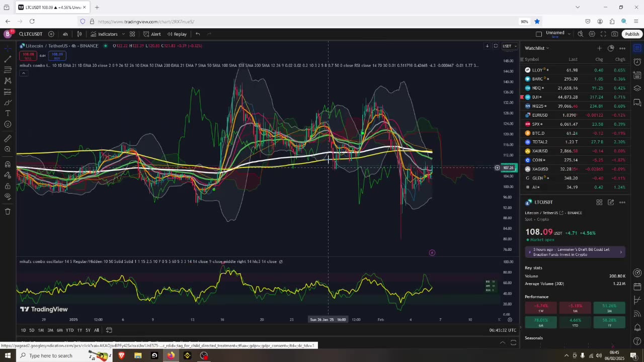Click the zoom in tool
Image resolution: width=644 pixels, height=362 pixels.
[x=8, y=149]
